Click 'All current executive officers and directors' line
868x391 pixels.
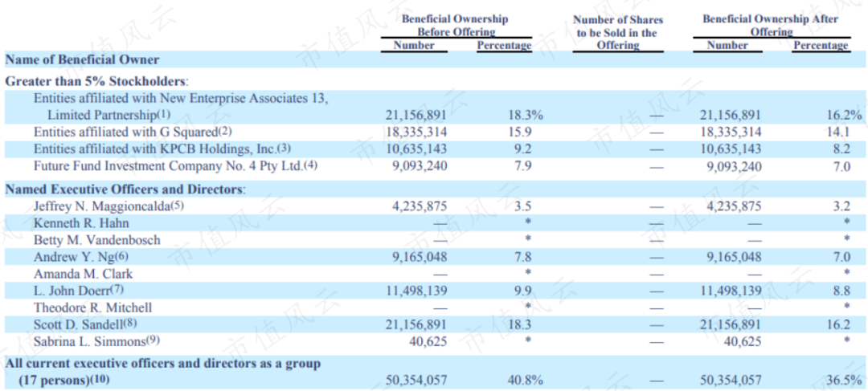[162, 364]
